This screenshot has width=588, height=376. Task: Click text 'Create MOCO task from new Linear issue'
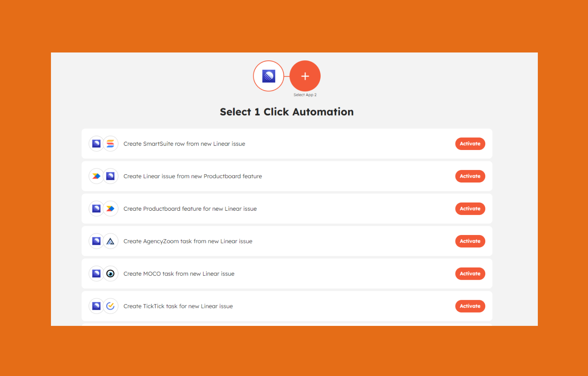tap(179, 274)
